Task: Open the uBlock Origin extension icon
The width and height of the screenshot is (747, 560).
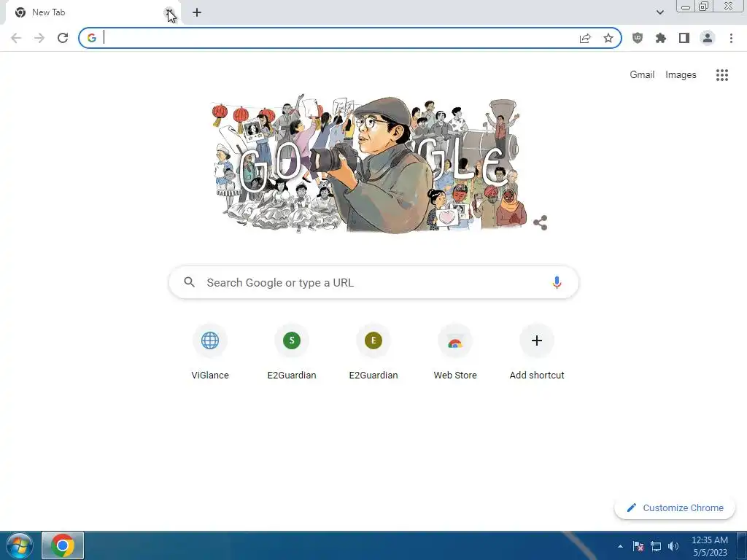Action: [x=638, y=38]
